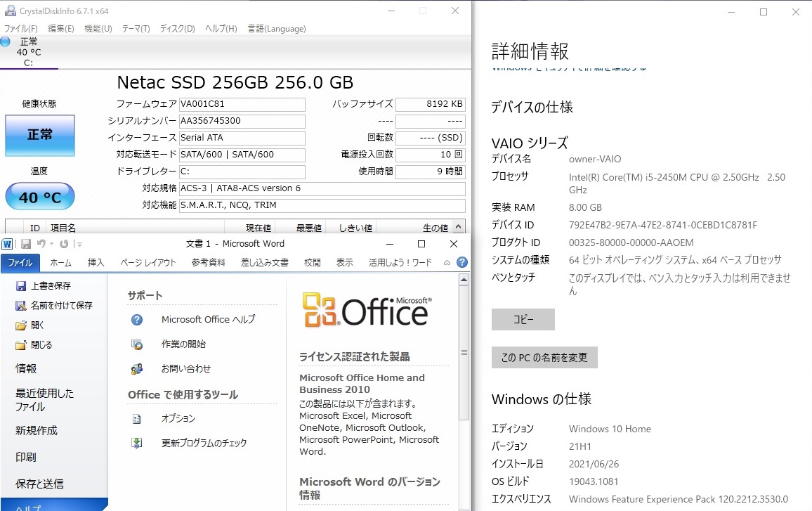
Task: Click the オプション document icon
Action: pos(137,419)
